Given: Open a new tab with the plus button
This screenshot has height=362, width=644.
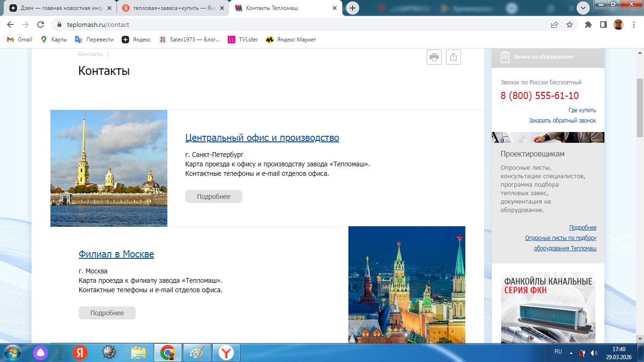Looking at the screenshot, I should coord(352,8).
